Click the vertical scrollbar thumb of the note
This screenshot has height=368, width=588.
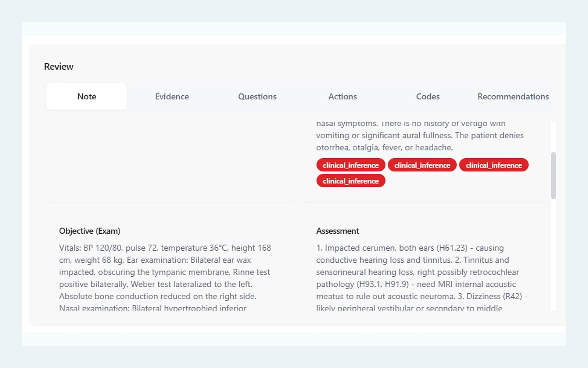[553, 176]
